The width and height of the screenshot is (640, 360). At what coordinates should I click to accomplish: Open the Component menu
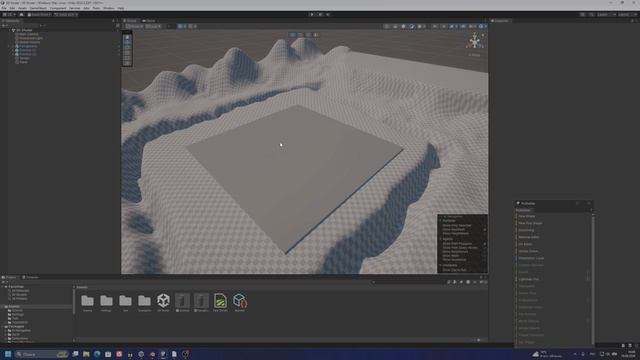click(58, 8)
